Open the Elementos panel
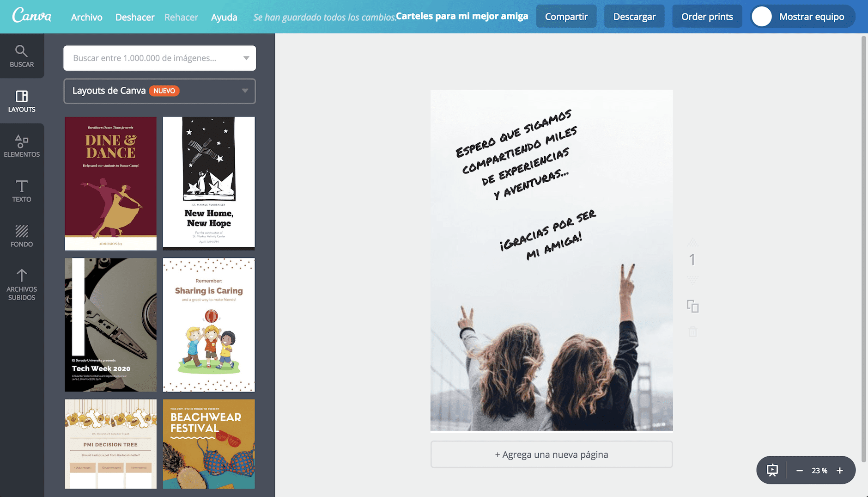This screenshot has width=868, height=497. (x=22, y=146)
